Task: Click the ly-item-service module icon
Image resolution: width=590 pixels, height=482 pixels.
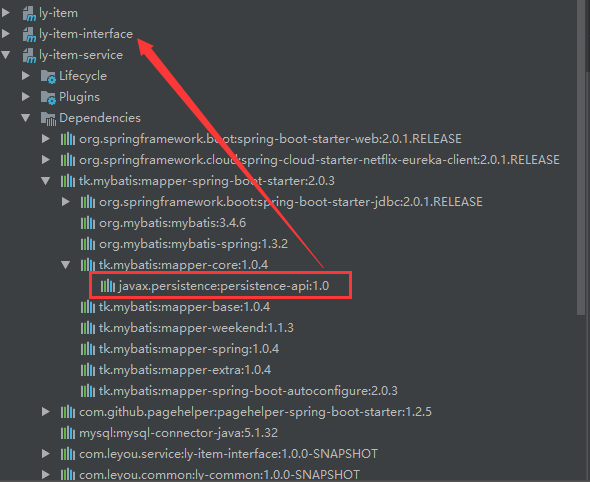Action: click(x=29, y=56)
